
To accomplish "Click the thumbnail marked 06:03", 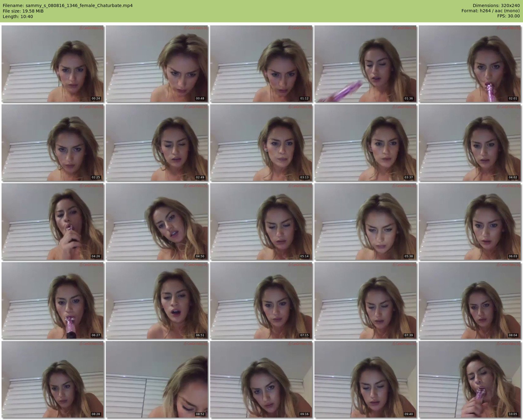I will pyautogui.click(x=469, y=221).
